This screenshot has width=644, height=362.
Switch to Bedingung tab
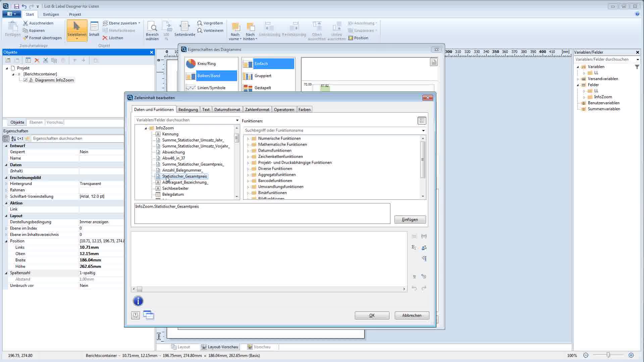tap(188, 110)
